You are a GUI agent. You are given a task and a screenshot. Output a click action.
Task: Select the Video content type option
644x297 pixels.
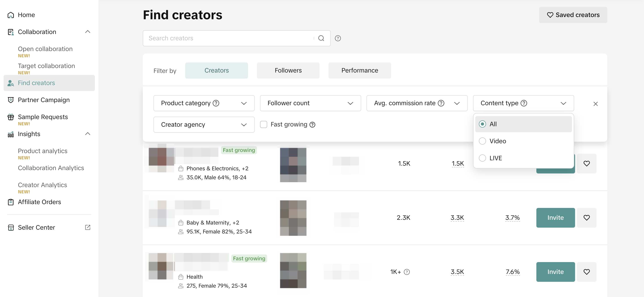(x=482, y=141)
